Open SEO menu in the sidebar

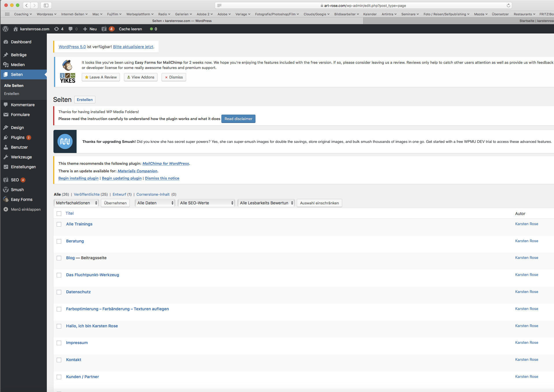pos(15,180)
